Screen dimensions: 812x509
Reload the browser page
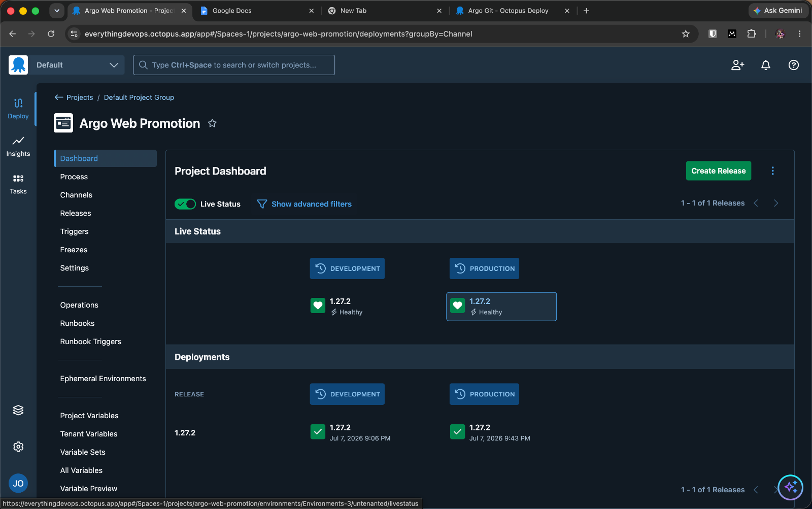tap(51, 33)
